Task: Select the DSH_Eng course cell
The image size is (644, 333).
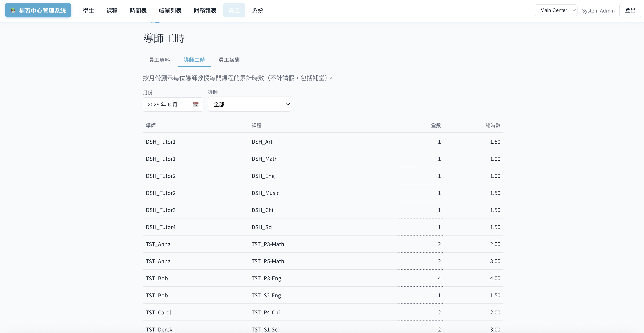Action: pos(263,176)
